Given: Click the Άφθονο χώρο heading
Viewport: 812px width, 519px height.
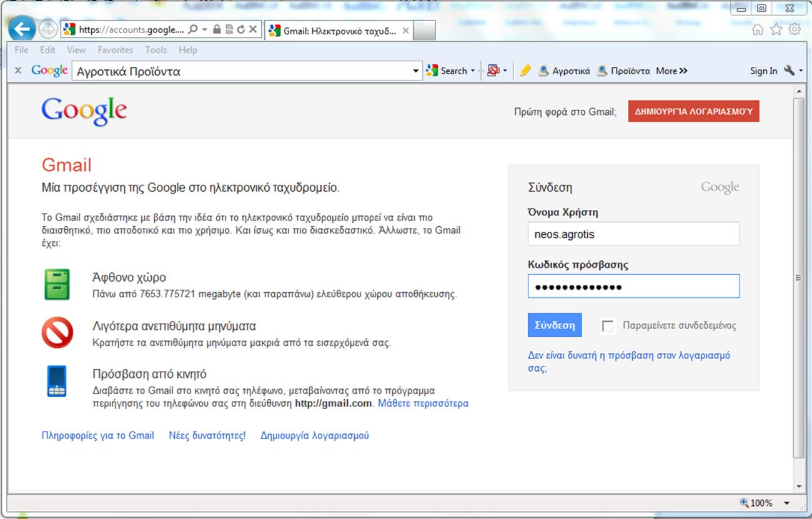Looking at the screenshot, I should pyautogui.click(x=129, y=277).
